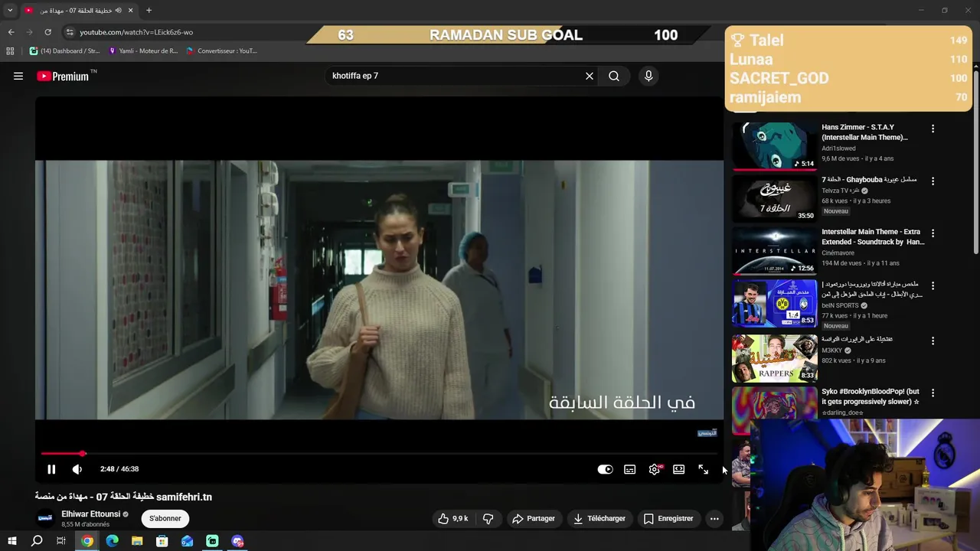
Task: Click the Partager share button
Action: click(534, 518)
